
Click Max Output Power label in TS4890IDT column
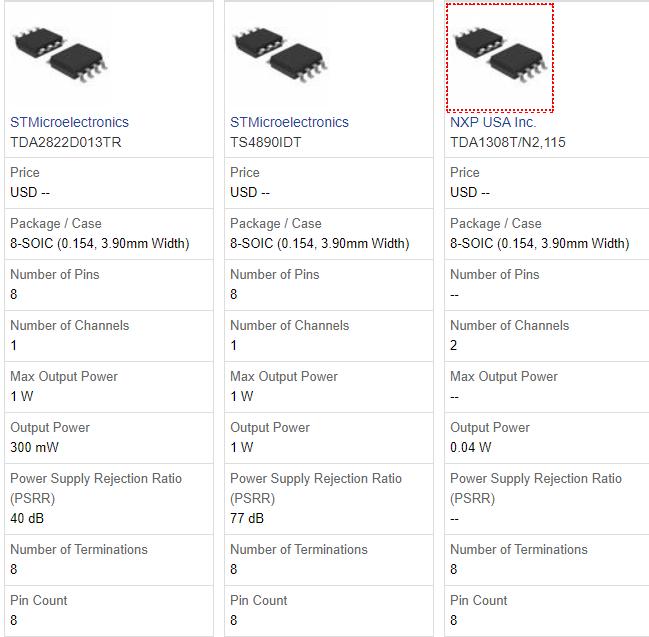coord(284,376)
